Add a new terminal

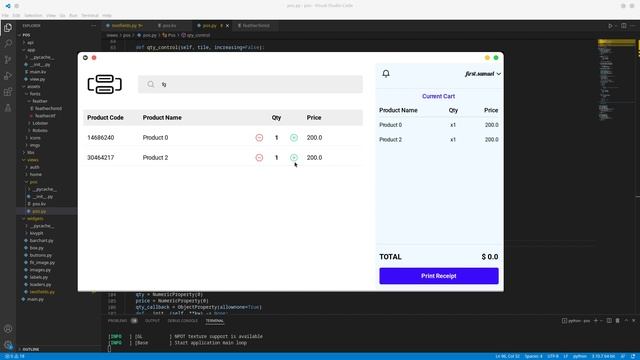pyautogui.click(x=596, y=321)
